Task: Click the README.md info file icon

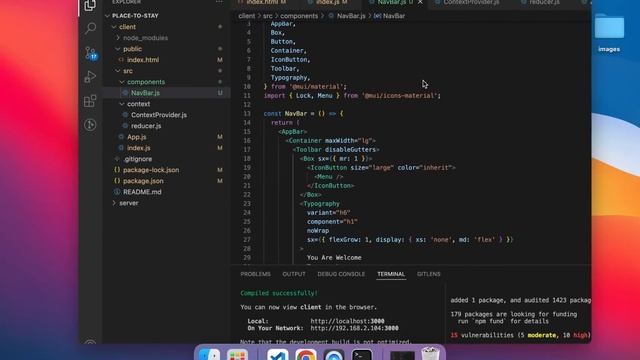Action: pos(117,192)
